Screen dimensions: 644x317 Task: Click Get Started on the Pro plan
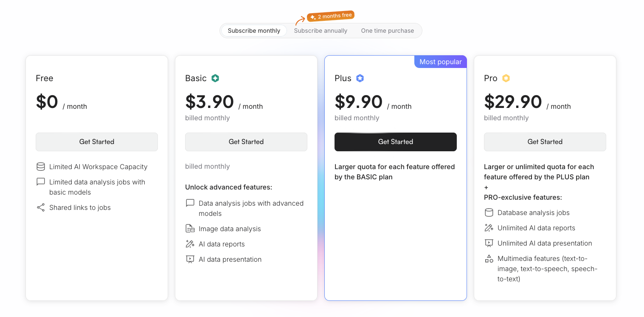point(545,142)
